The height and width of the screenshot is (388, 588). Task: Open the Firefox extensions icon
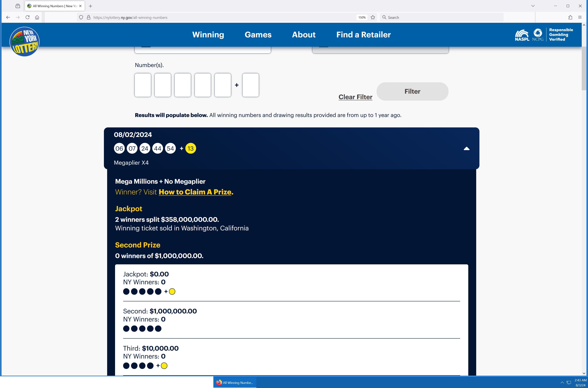(x=570, y=17)
